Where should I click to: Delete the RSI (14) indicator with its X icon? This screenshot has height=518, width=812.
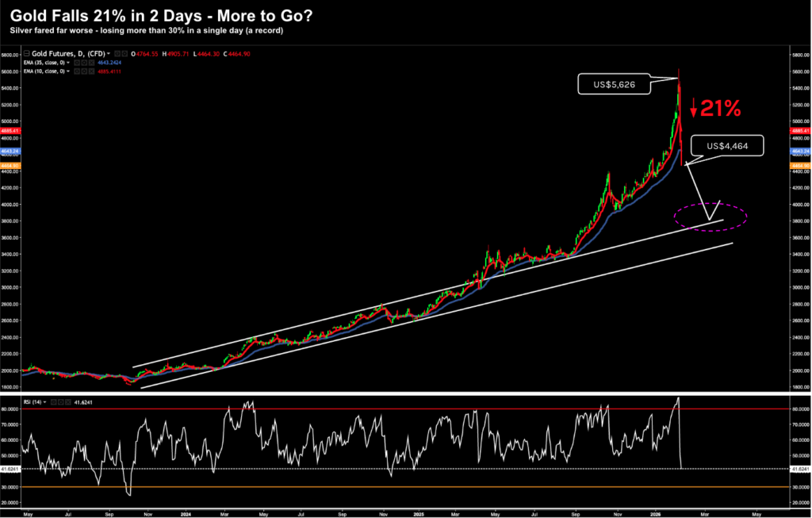coord(67,403)
